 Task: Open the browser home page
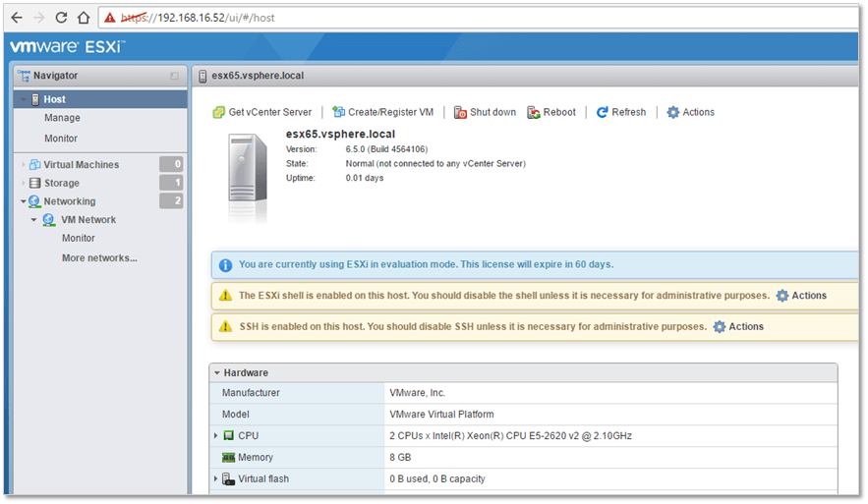(84, 18)
